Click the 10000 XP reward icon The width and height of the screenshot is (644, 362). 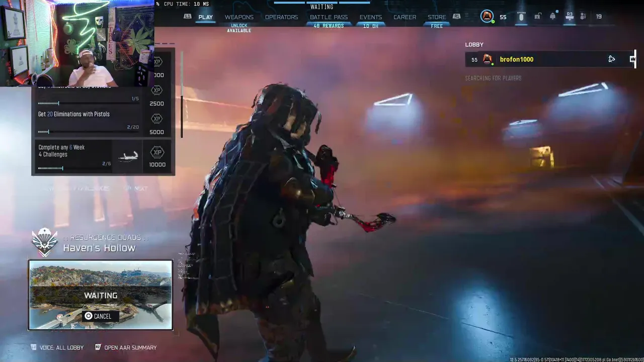157,152
